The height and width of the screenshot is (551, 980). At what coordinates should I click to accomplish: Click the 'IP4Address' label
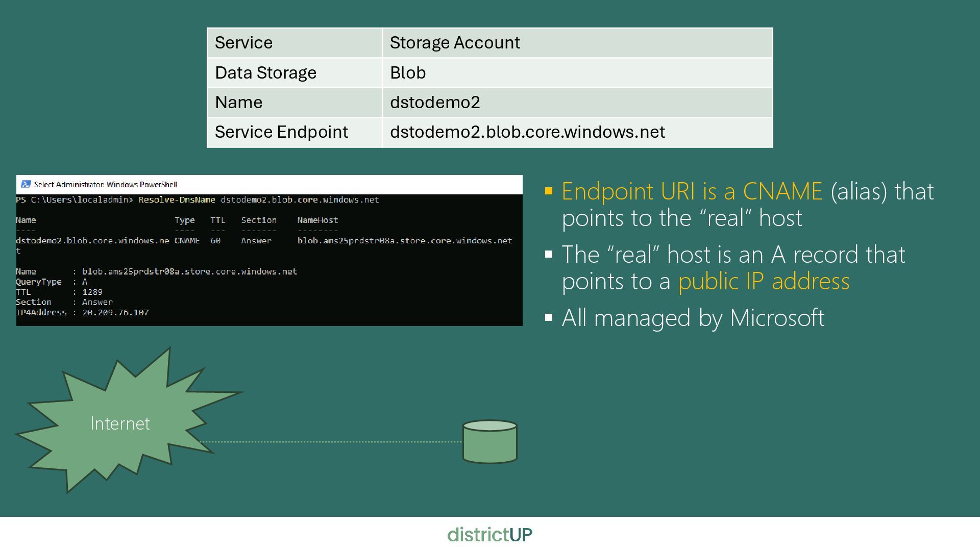41,312
